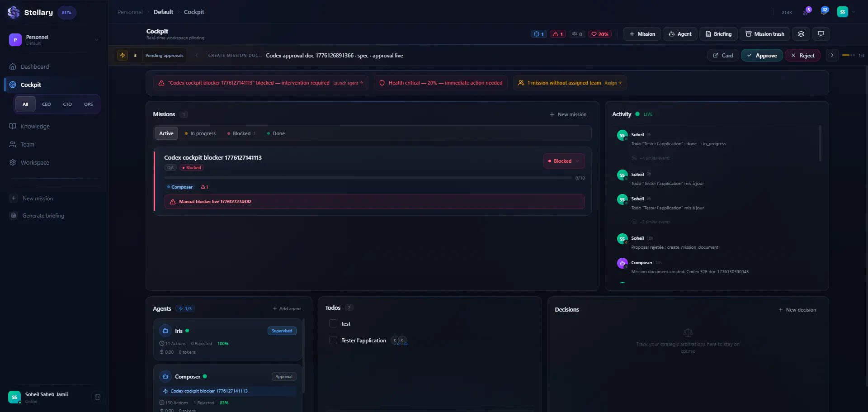Click the Composer agent robot icon

[x=165, y=376]
